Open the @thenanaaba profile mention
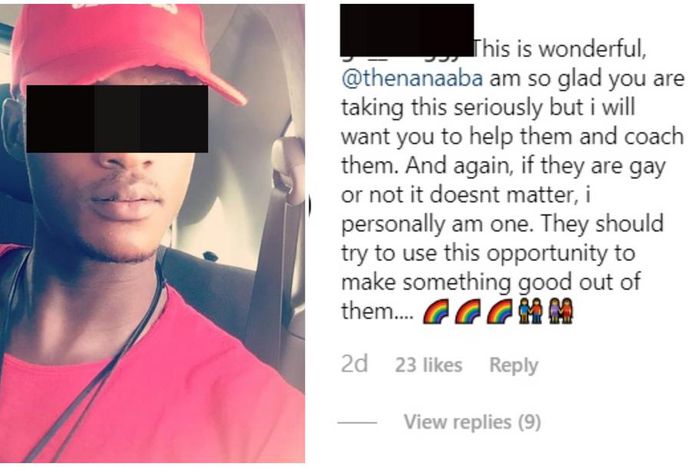The height and width of the screenshot is (467, 700). click(x=412, y=79)
